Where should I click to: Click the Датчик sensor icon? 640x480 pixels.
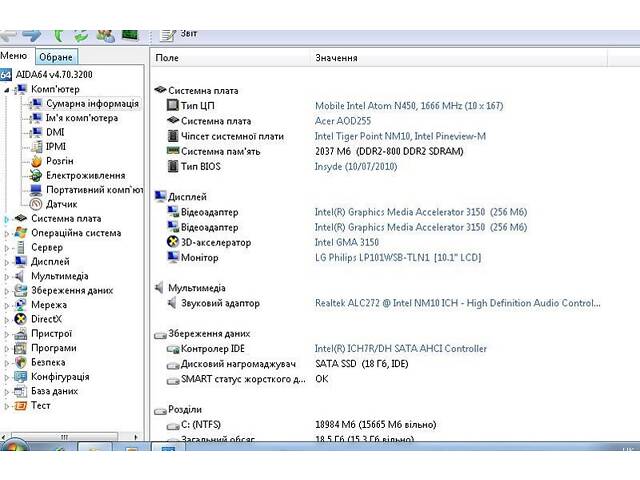click(x=36, y=204)
